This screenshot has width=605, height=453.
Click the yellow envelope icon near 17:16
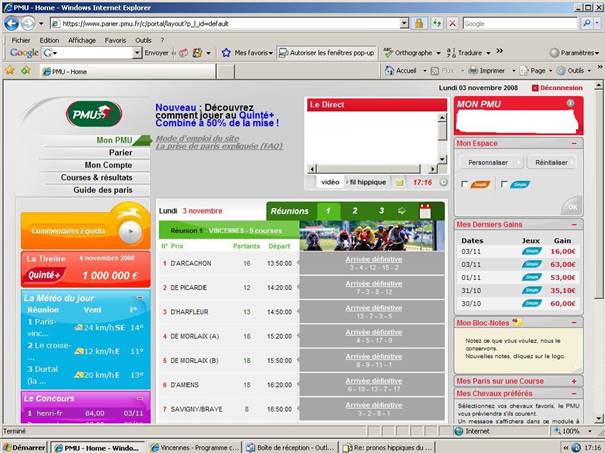(x=400, y=183)
